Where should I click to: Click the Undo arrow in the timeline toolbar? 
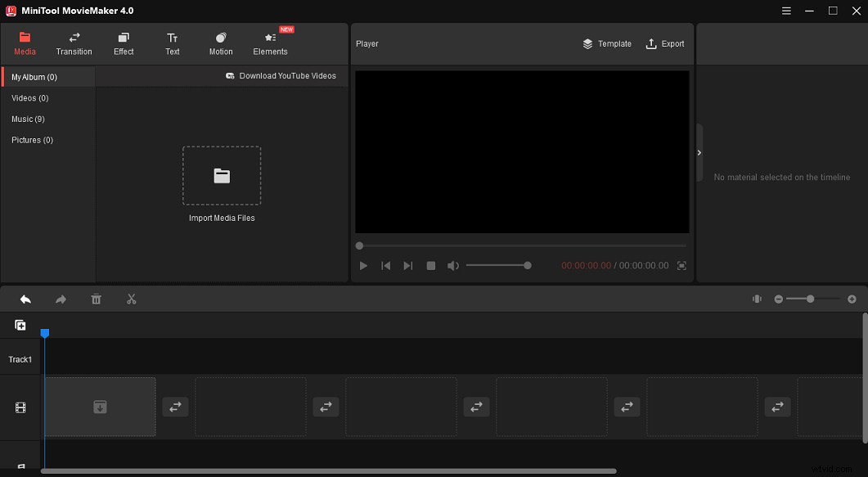point(25,299)
